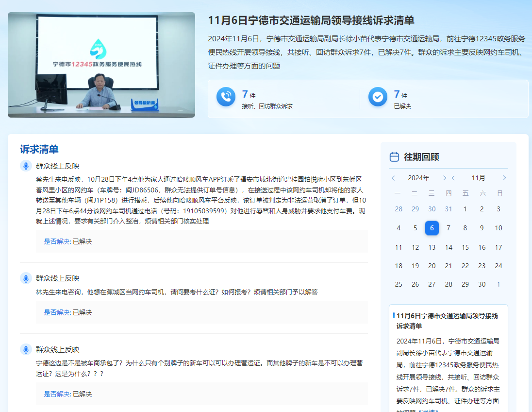Pick day 18 in the calendar
The image size is (532, 412).
[399, 266]
